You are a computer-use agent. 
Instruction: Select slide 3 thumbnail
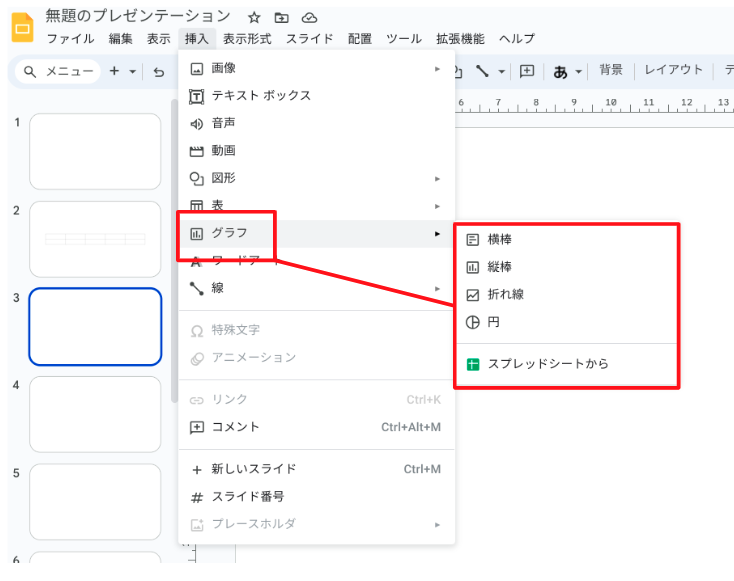[x=95, y=327]
